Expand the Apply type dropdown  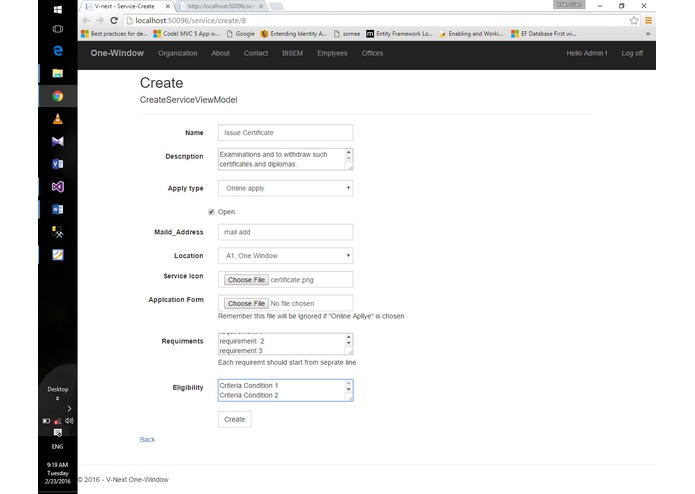(285, 188)
